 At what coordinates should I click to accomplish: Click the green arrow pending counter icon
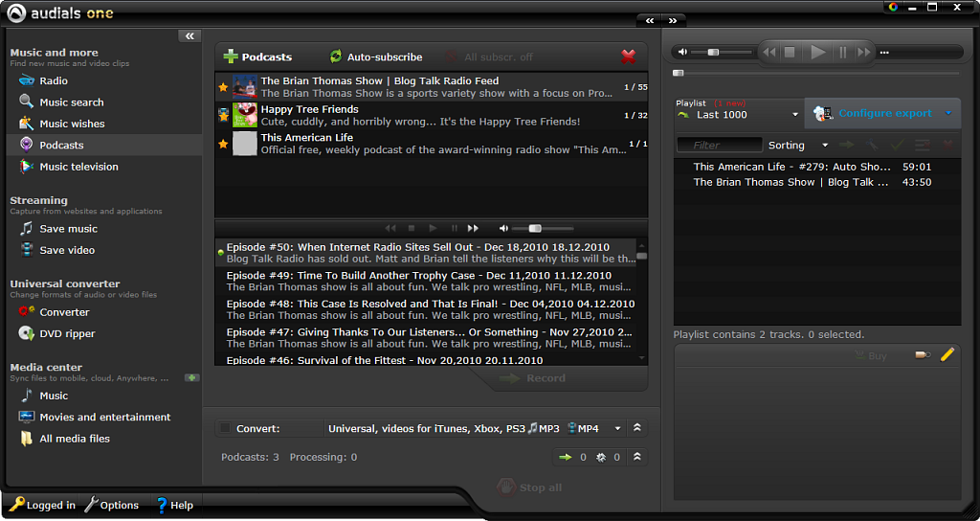tap(566, 457)
